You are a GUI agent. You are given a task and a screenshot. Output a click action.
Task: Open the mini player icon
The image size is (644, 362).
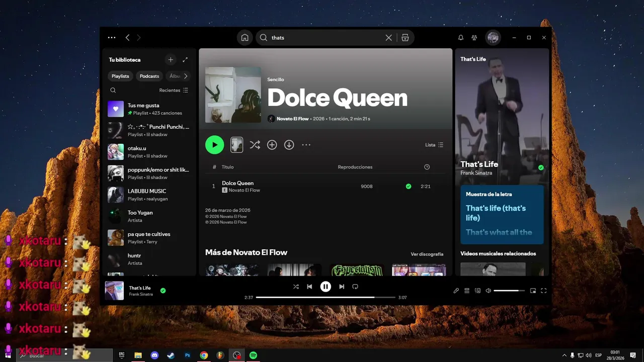click(x=533, y=291)
